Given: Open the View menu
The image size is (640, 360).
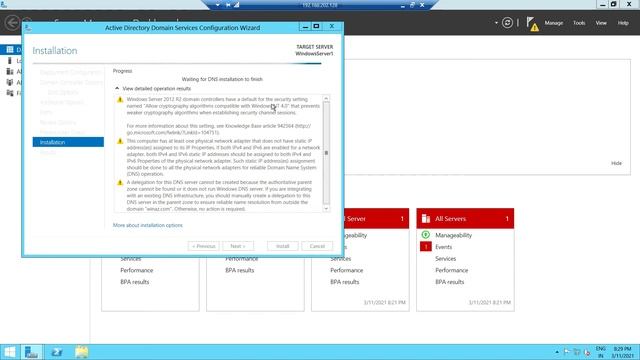Looking at the screenshot, I should pyautogui.click(x=601, y=23).
